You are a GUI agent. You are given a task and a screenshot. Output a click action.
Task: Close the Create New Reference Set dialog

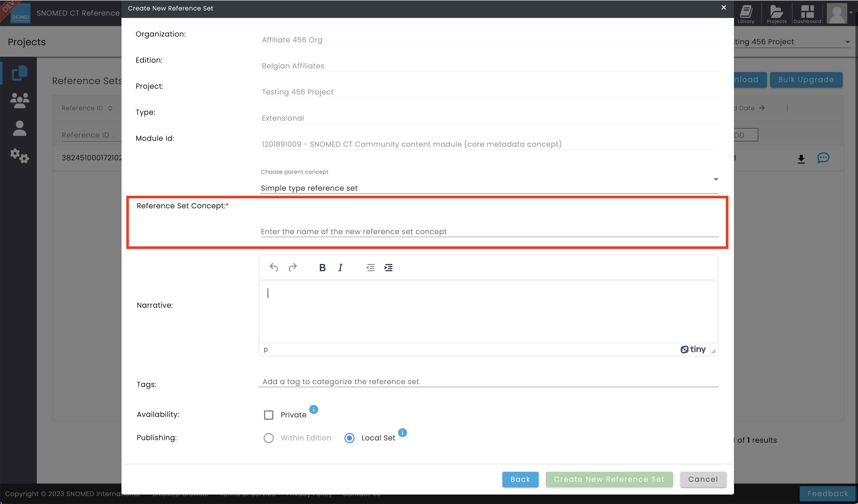(724, 7)
